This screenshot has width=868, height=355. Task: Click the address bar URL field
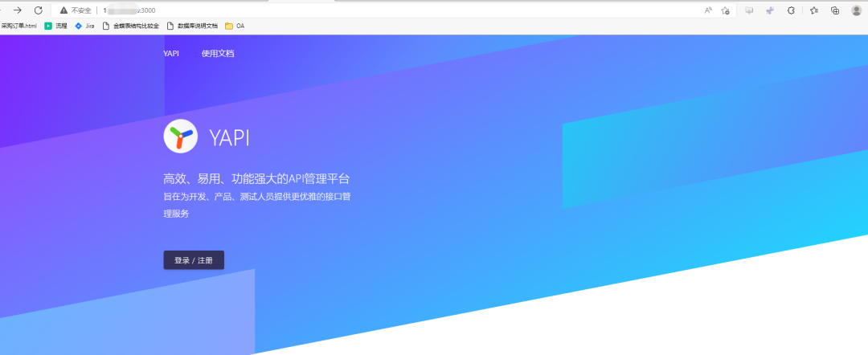[x=402, y=10]
